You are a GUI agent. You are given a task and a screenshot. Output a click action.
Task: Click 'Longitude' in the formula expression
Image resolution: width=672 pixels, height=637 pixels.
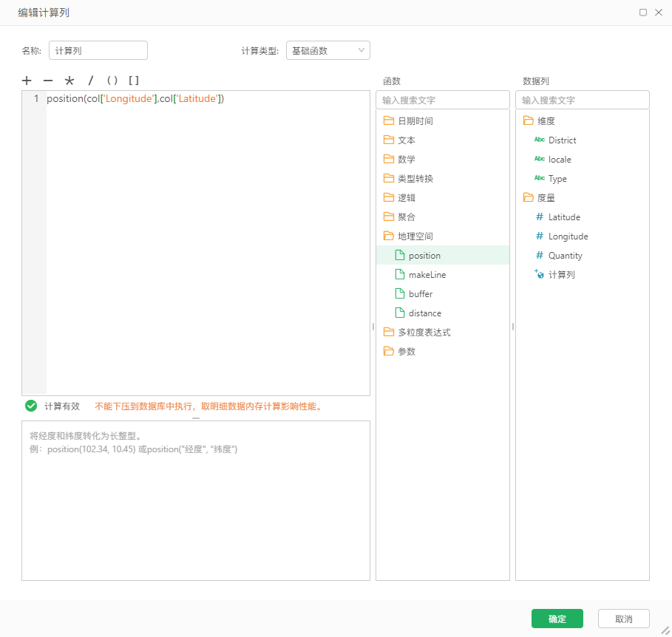pos(129,99)
